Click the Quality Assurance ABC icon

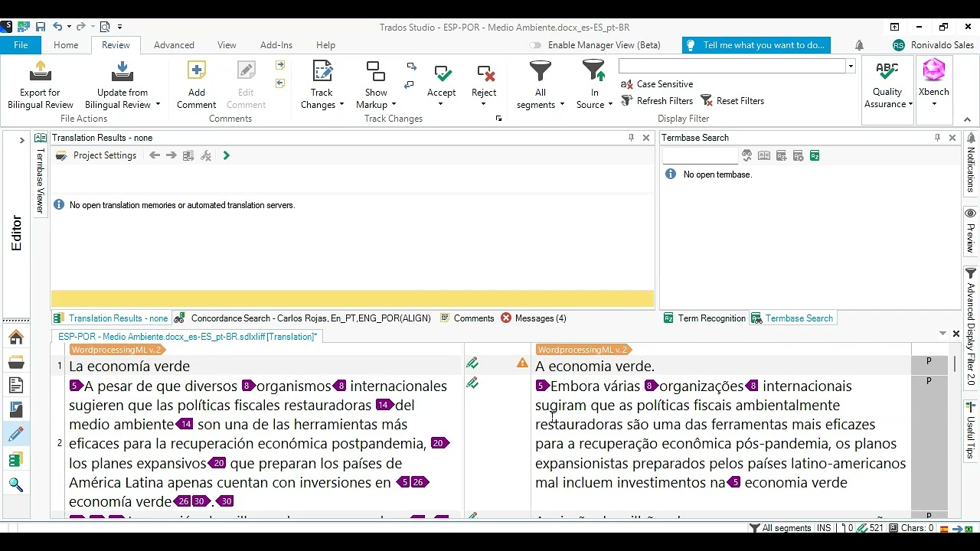(887, 71)
